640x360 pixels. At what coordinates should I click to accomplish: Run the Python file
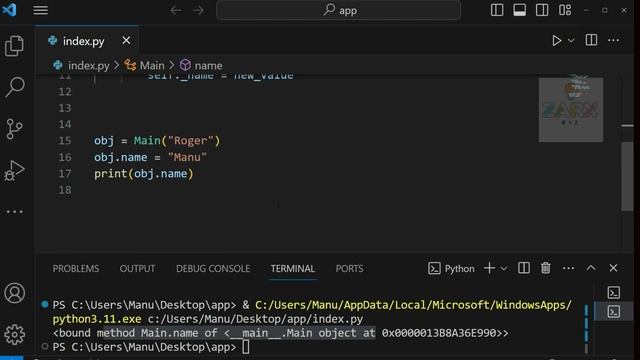click(557, 40)
